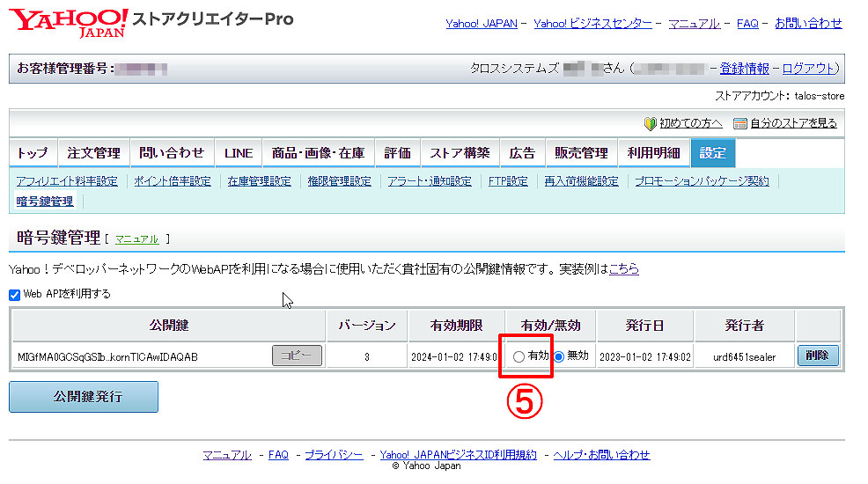Open Yahoo! JAPANビジネスID利用規約 footer link

click(x=459, y=455)
